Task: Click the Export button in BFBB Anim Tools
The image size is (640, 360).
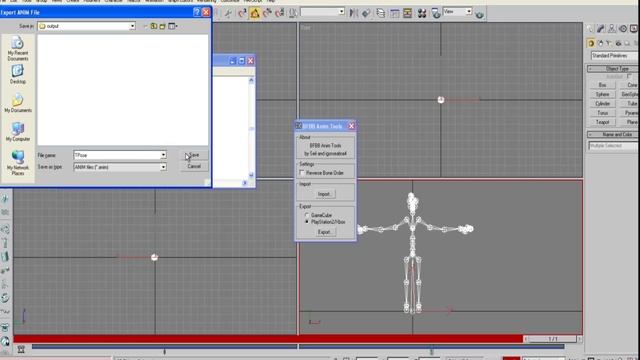Action: coord(324,232)
